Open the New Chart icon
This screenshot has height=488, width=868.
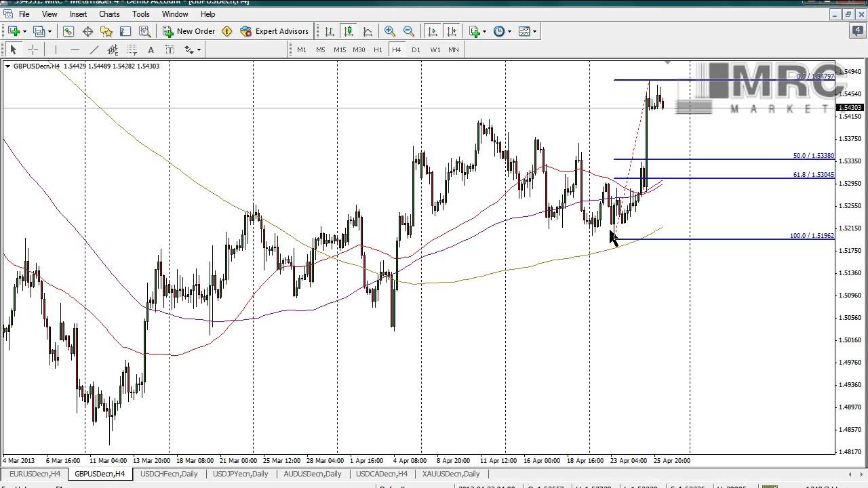(14, 31)
